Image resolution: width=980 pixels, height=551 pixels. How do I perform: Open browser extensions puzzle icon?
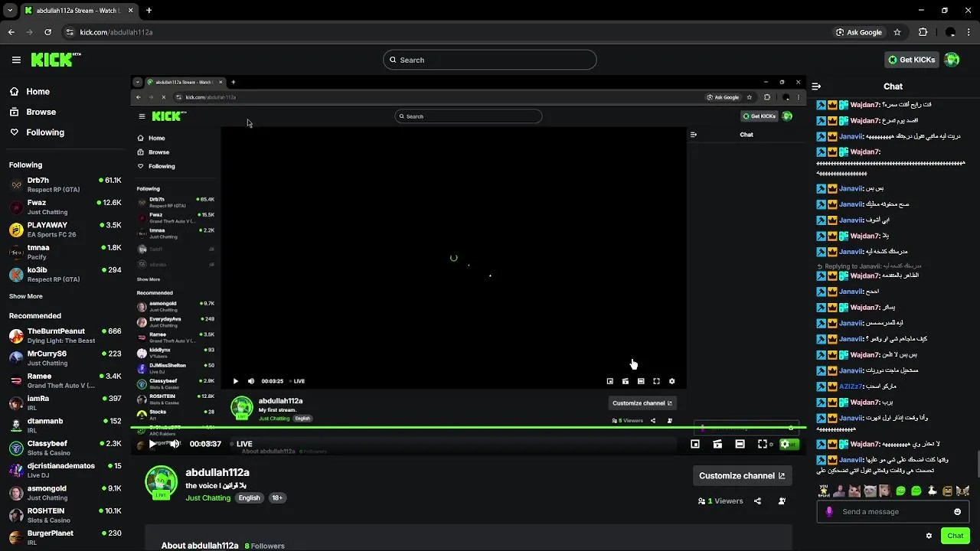pos(923,32)
